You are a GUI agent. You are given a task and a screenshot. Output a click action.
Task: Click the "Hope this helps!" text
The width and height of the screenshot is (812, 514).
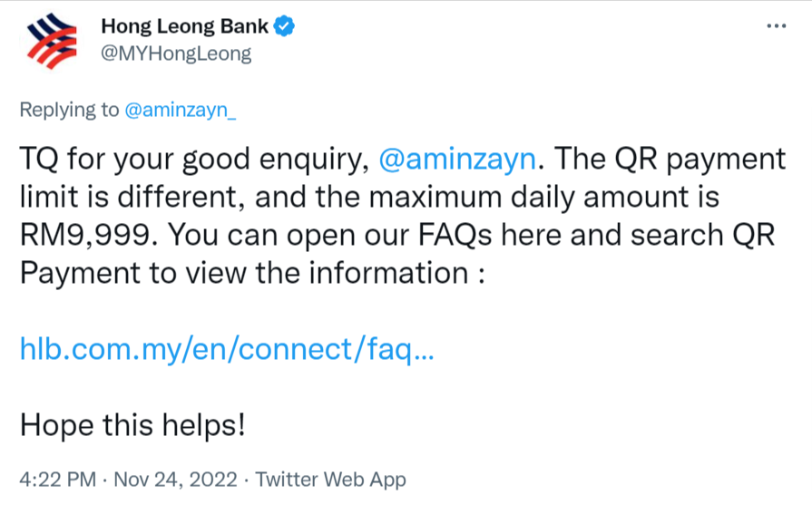(x=132, y=423)
